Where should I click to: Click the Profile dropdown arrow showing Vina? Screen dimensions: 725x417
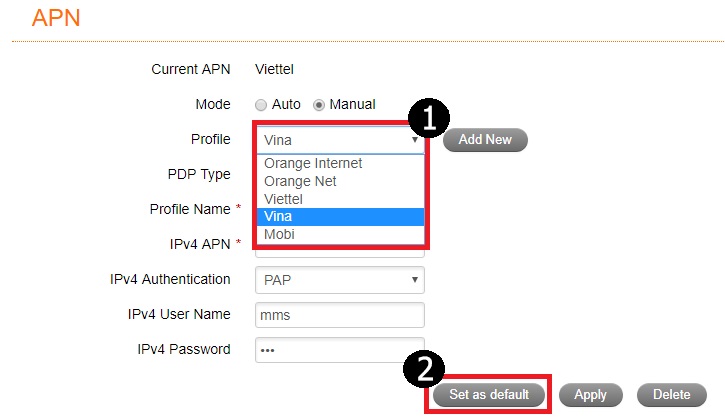point(414,141)
